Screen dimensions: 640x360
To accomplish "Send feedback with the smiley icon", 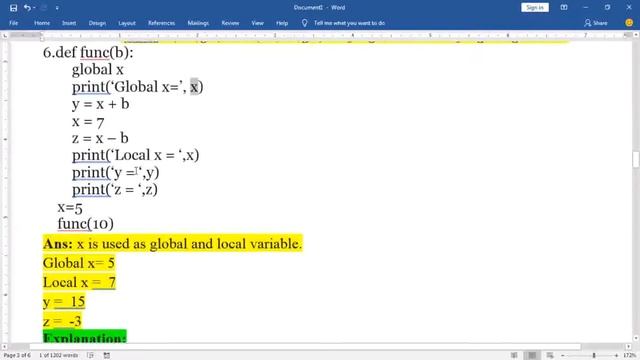I will [x=629, y=23].
